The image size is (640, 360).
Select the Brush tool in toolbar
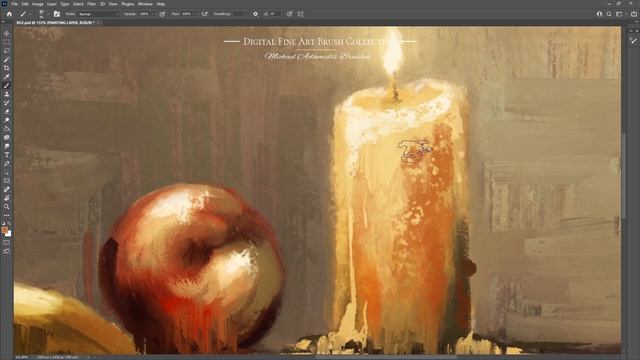click(x=7, y=85)
